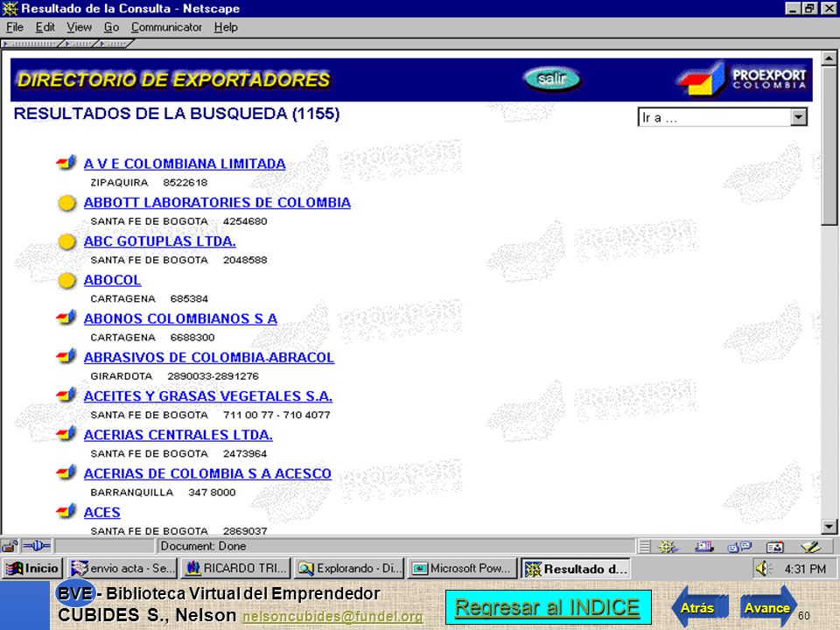Click the Netscape title bar icon
Image resolution: width=840 pixels, height=630 pixels.
(x=10, y=9)
